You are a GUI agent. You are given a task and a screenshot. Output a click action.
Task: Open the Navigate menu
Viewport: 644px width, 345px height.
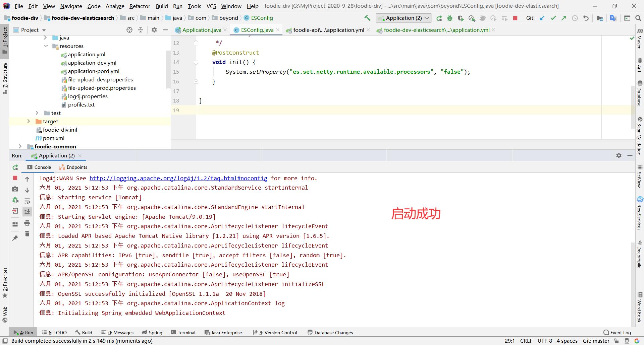tap(71, 6)
